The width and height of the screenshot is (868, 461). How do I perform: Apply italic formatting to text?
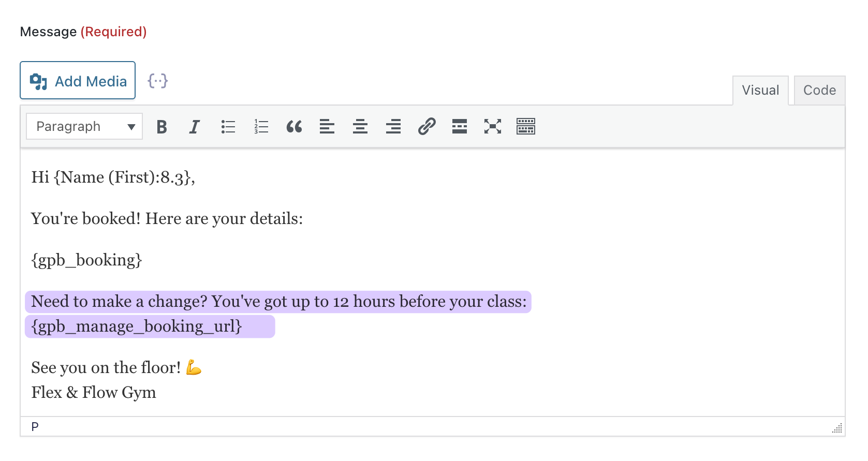(x=195, y=127)
